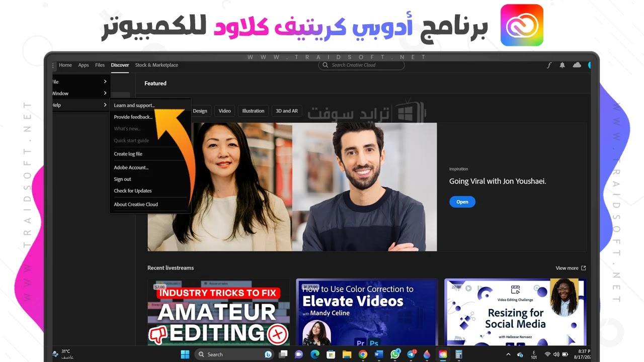Check sync status via the cloud icon
The height and width of the screenshot is (362, 644).
(x=577, y=65)
